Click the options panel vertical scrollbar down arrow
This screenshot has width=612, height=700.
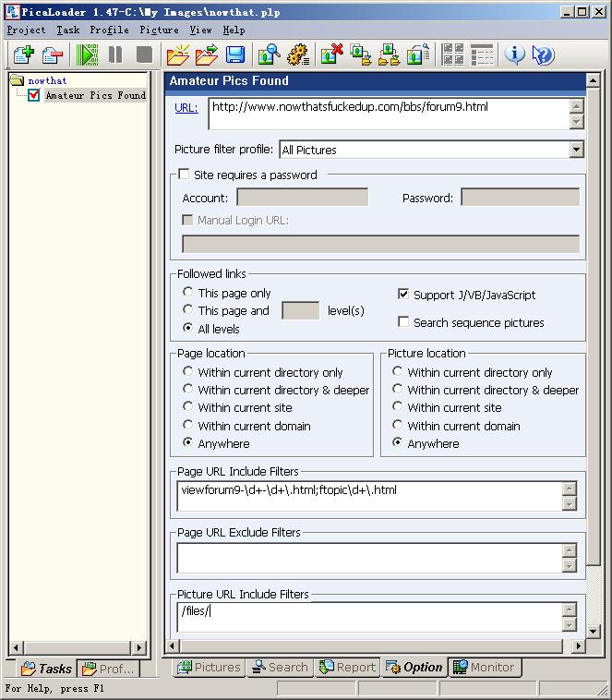(x=593, y=632)
